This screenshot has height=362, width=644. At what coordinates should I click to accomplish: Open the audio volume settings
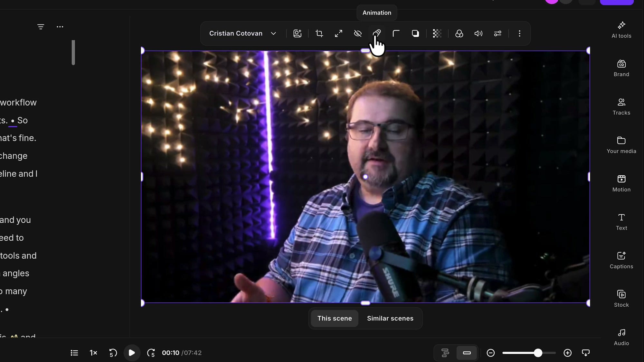tap(478, 33)
